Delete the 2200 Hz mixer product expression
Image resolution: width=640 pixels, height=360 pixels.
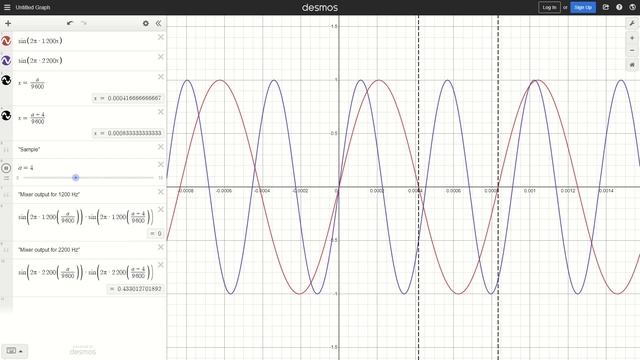(161, 265)
